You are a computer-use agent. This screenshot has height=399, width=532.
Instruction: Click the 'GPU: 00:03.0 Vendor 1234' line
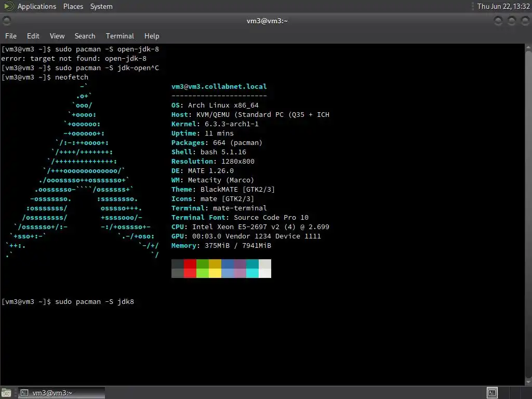[246, 236]
